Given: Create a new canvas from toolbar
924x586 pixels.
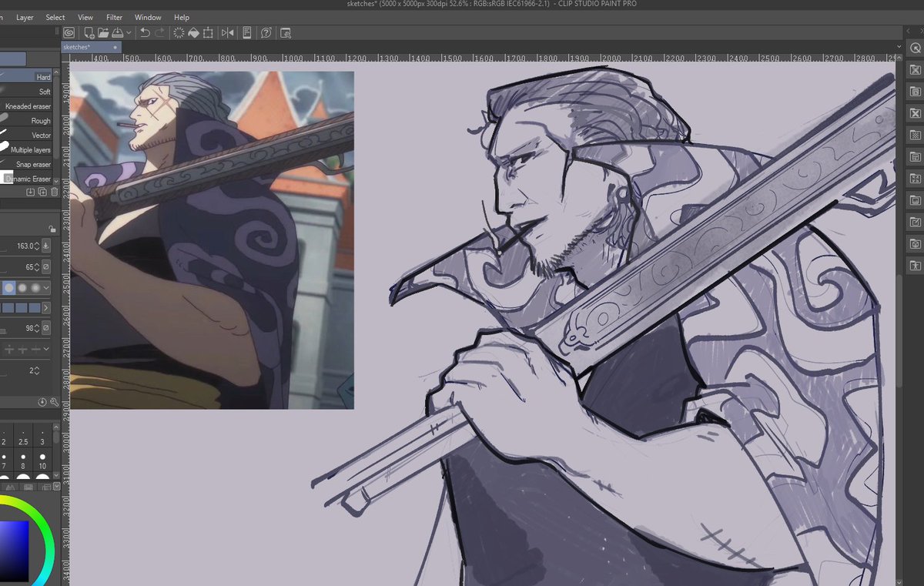Looking at the screenshot, I should click(x=89, y=32).
